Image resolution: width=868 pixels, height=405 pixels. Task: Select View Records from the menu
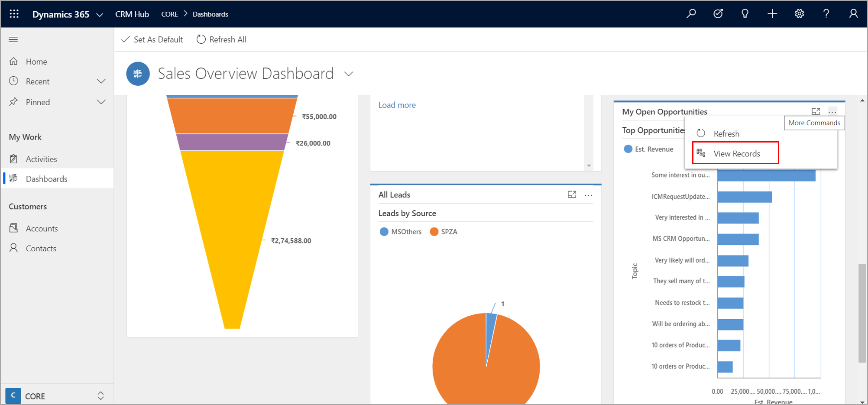pyautogui.click(x=736, y=154)
